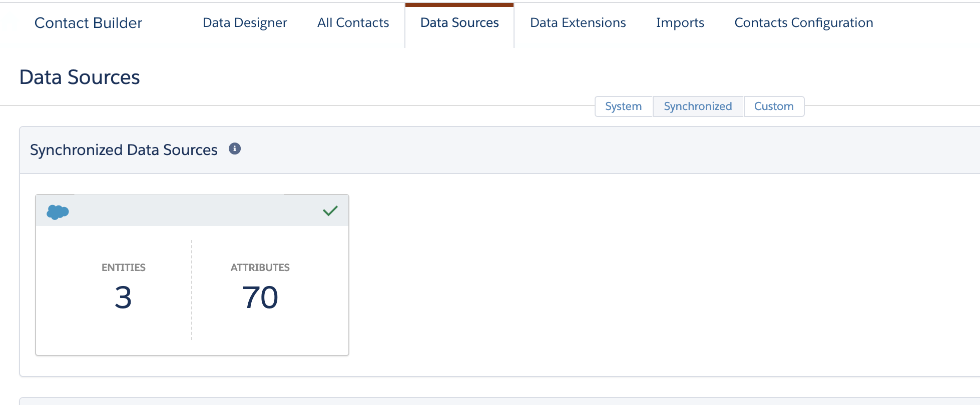980x405 pixels.
Task: Click the attributes count number 70
Action: 260,297
